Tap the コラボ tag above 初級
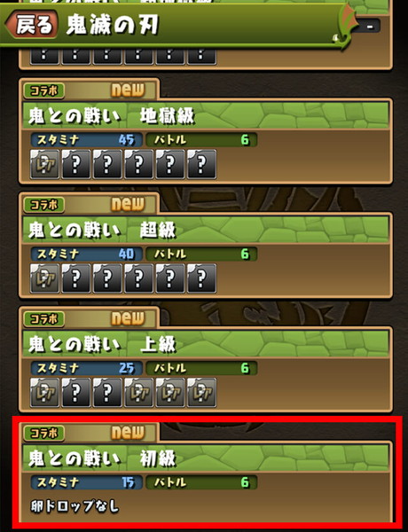The height and width of the screenshot is (532, 408). coord(44,433)
